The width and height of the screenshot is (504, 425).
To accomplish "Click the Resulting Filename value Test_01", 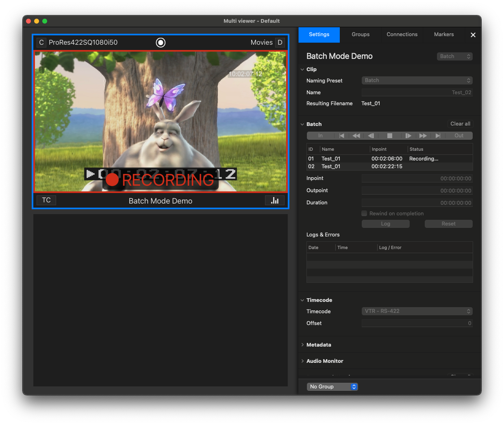I will coord(371,104).
